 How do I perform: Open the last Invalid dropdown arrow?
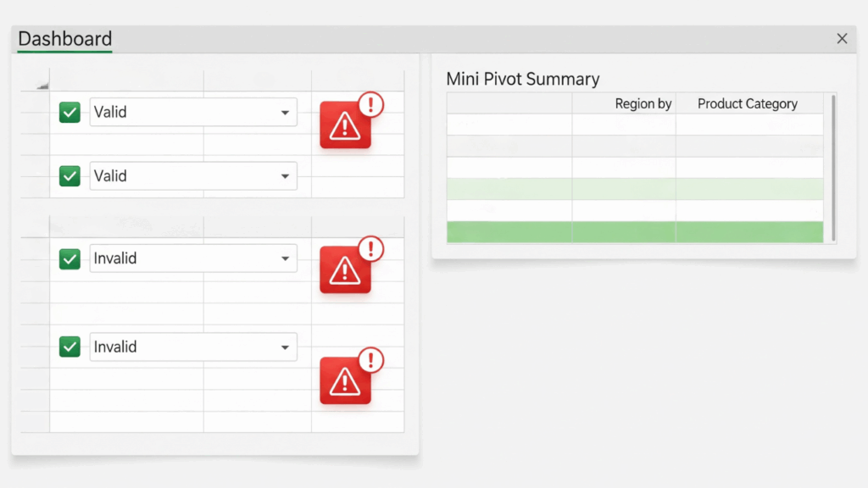click(285, 347)
